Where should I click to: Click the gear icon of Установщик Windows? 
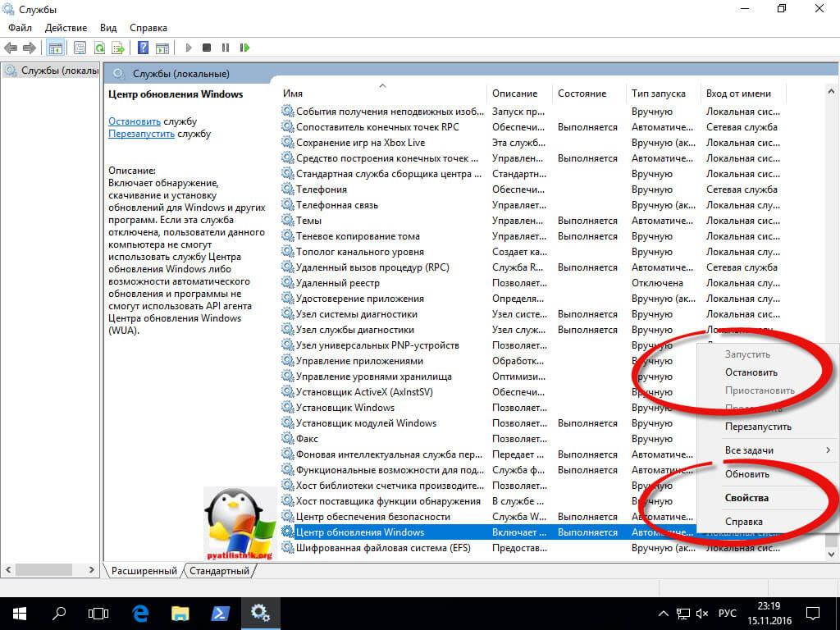(x=288, y=407)
